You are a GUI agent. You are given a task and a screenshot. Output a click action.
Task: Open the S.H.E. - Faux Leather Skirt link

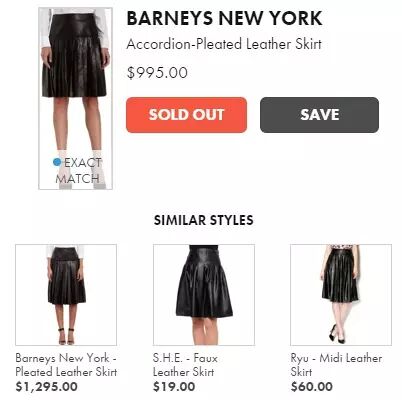click(x=185, y=365)
